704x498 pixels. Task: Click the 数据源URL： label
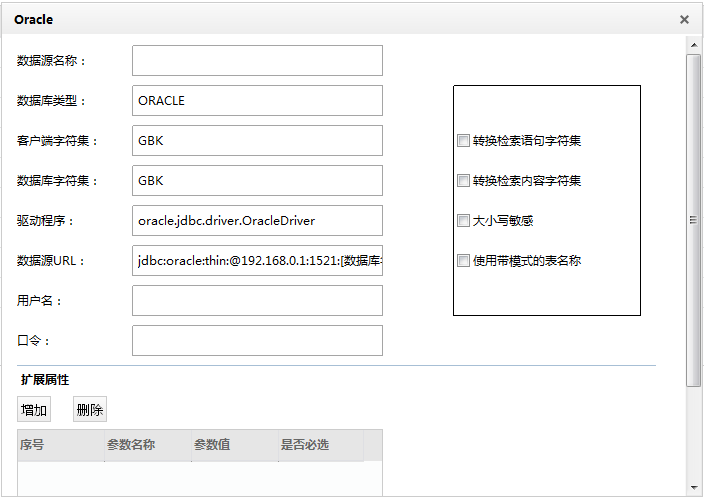click(x=51, y=260)
